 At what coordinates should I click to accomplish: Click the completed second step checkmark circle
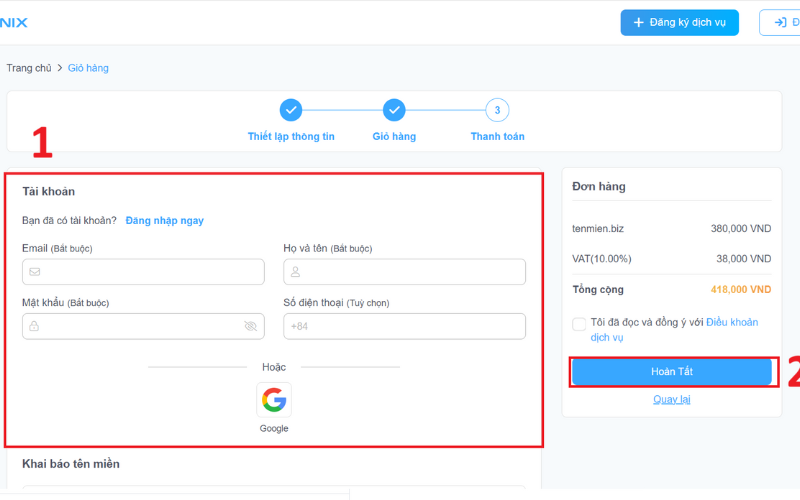(x=394, y=110)
